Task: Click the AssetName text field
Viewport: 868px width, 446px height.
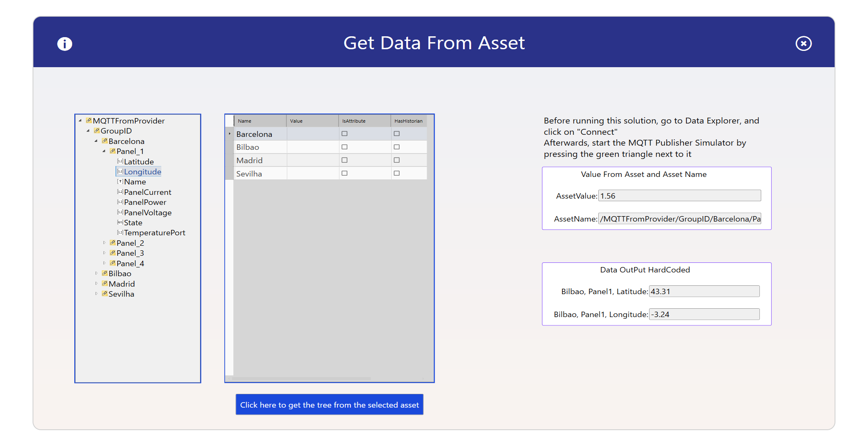Action: (679, 219)
